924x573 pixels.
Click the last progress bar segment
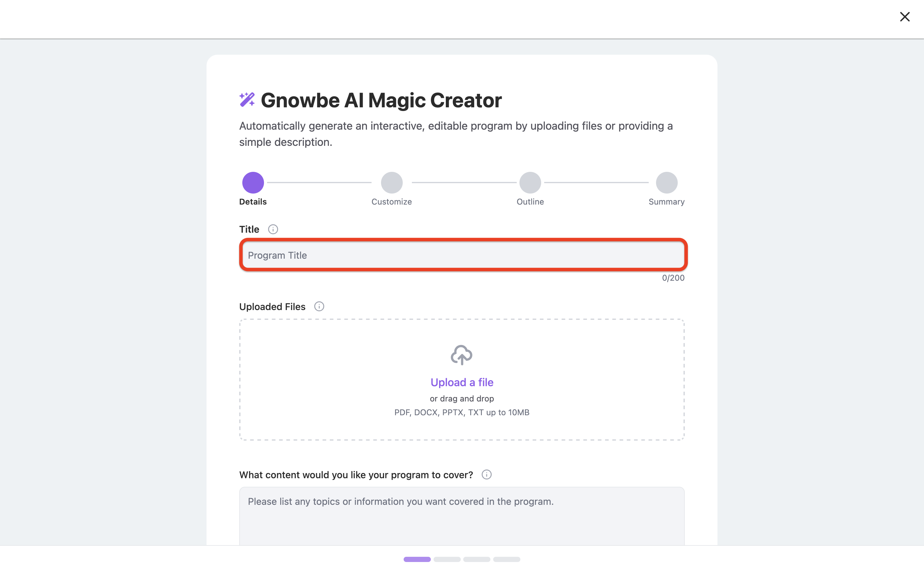click(x=506, y=559)
